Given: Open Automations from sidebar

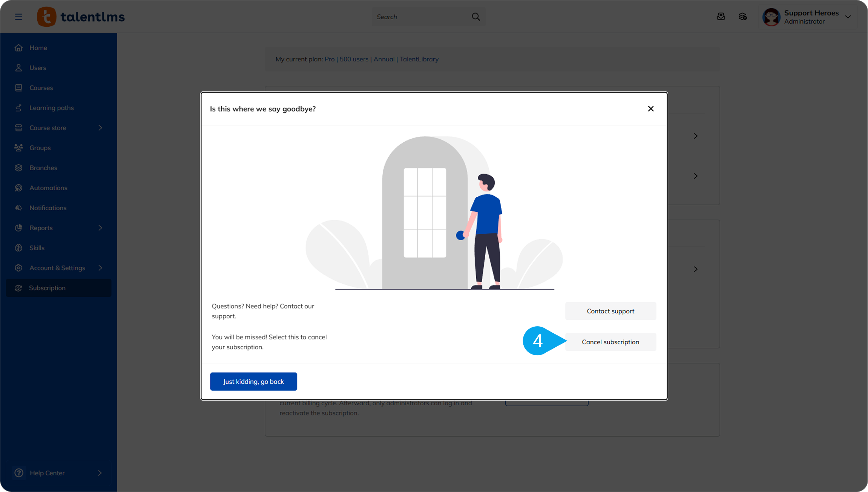Looking at the screenshot, I should (x=48, y=188).
